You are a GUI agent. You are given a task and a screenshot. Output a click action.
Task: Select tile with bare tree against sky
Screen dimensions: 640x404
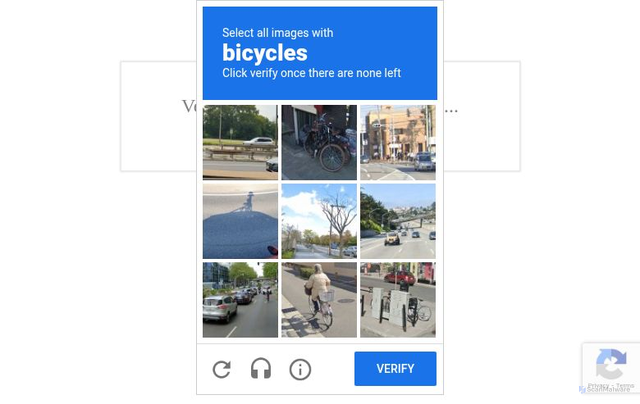[x=319, y=221]
